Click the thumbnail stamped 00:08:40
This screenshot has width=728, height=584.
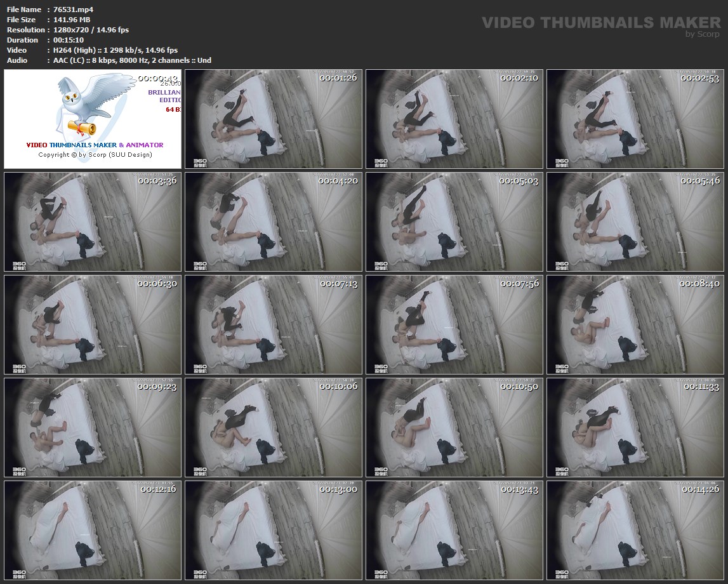pyautogui.click(x=635, y=324)
